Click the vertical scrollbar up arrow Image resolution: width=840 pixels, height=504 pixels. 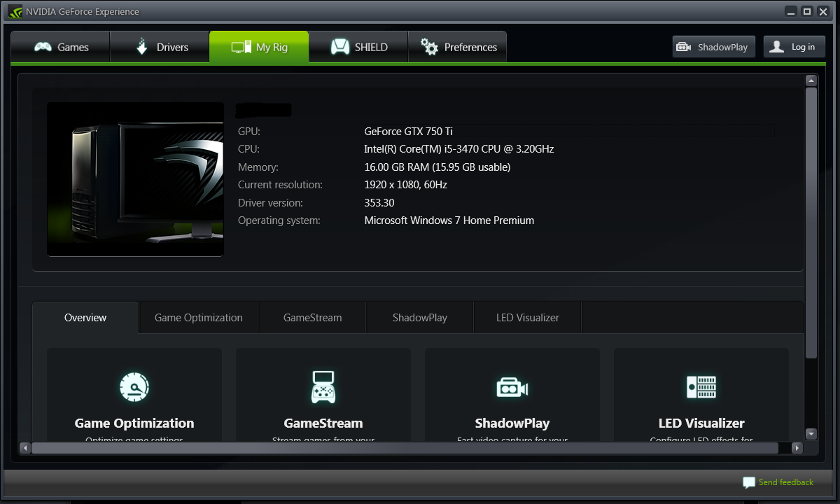click(811, 80)
